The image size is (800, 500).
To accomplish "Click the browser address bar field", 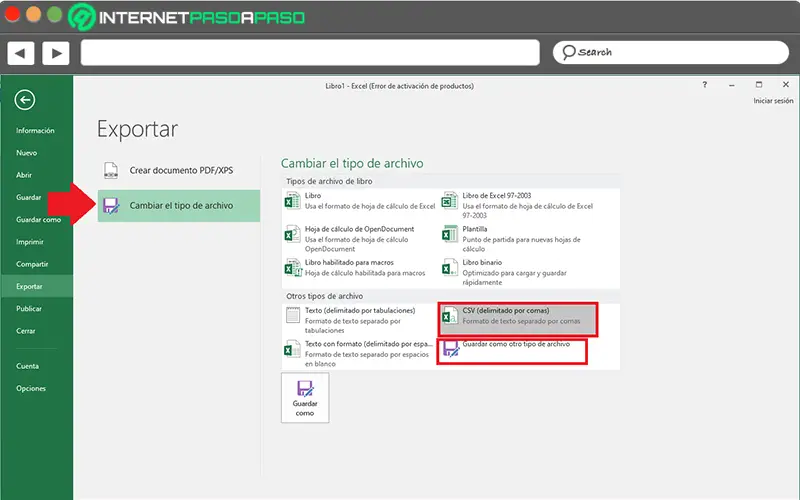I will [310, 53].
